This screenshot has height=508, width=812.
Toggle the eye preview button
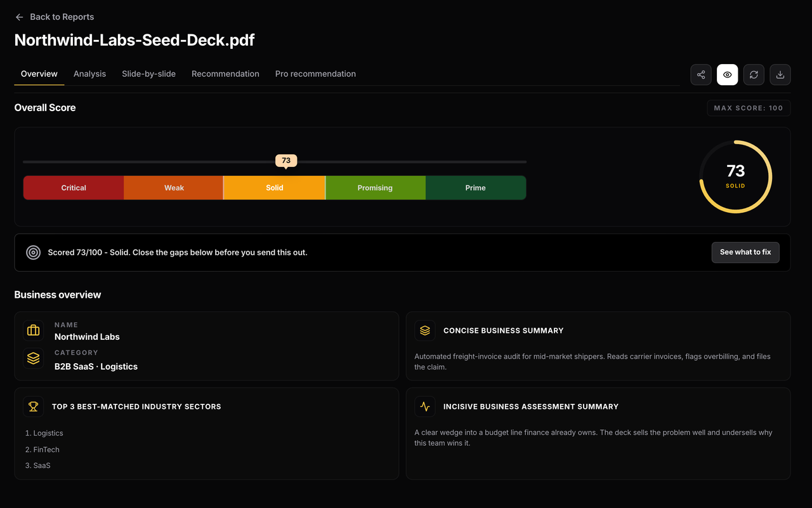728,75
